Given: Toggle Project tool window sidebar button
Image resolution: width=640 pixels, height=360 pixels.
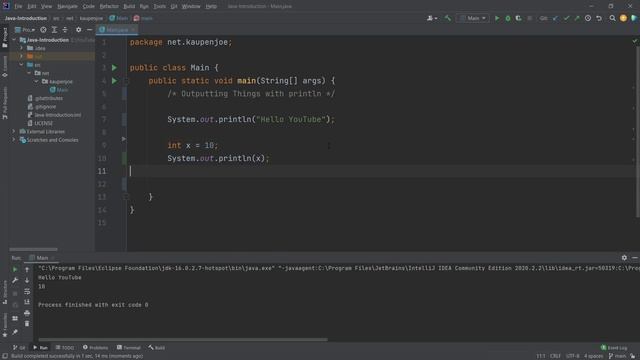Looking at the screenshot, I should pos(4,38).
